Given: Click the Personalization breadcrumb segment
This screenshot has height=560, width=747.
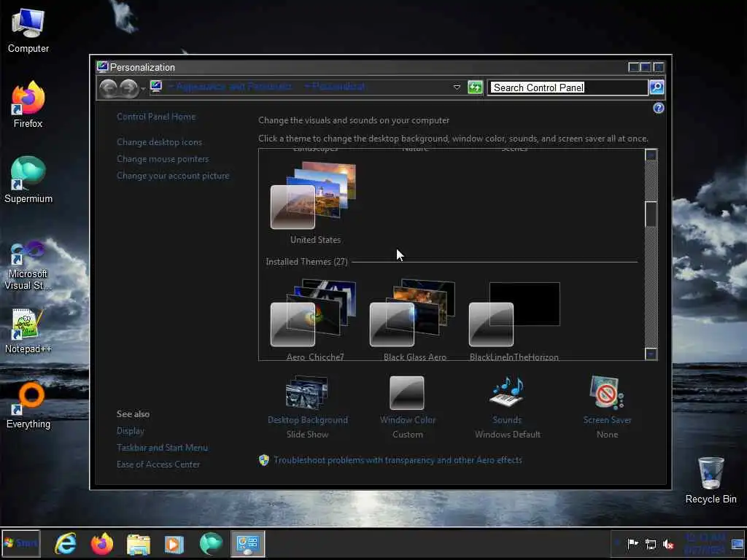Looking at the screenshot, I should click(338, 87).
